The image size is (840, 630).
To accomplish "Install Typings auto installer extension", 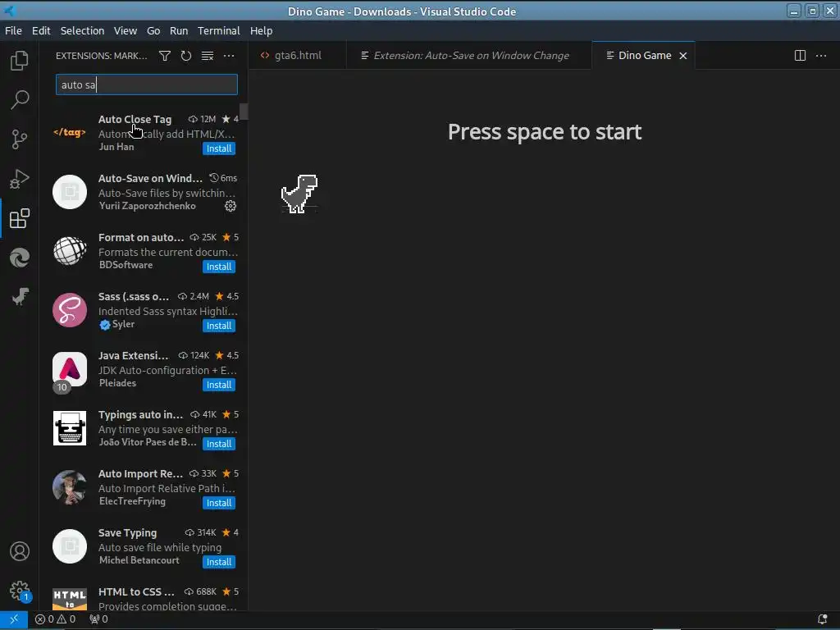I will (x=218, y=444).
